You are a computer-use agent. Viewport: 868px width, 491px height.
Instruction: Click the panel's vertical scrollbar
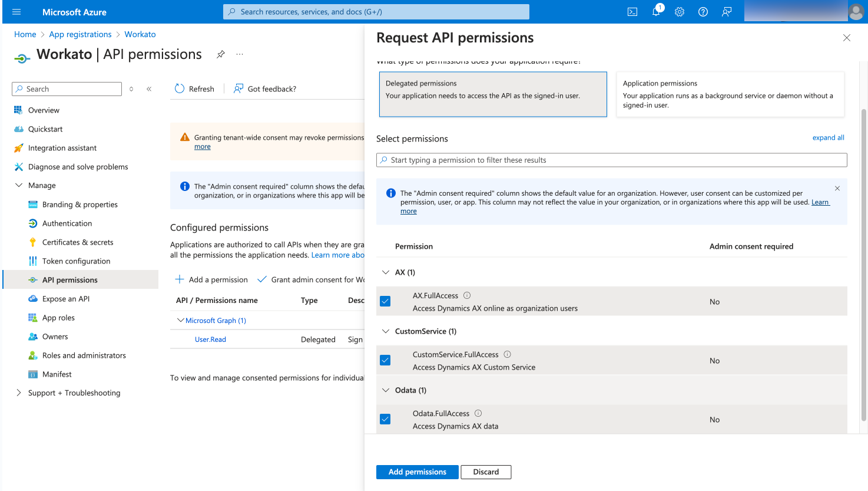tap(864, 265)
